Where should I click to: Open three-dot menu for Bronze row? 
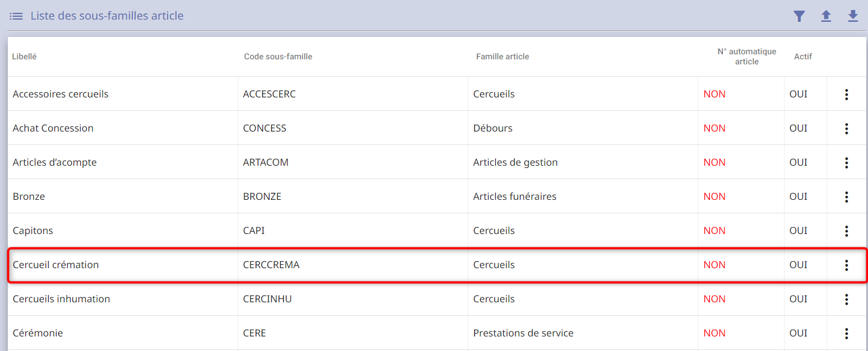(x=846, y=196)
